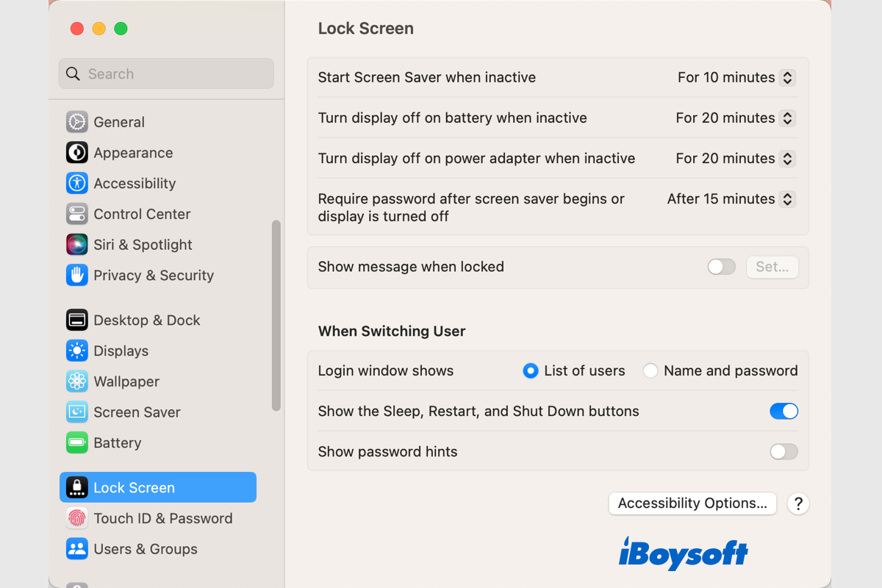This screenshot has height=588, width=882.
Task: Click the Accessibility Options button
Action: point(692,503)
